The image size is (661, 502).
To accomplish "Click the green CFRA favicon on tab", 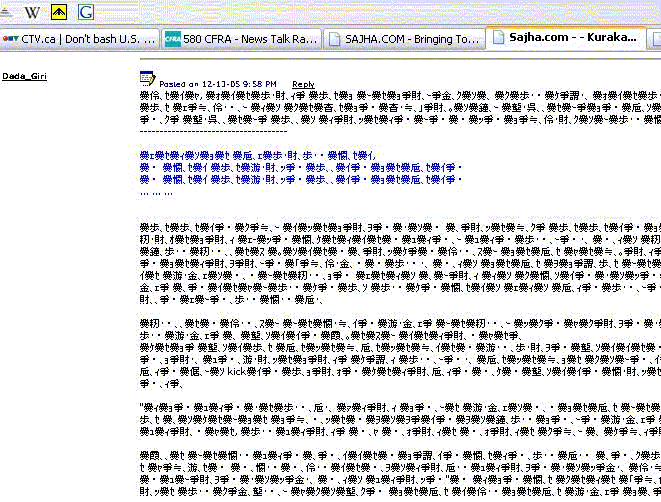I will point(174,39).
